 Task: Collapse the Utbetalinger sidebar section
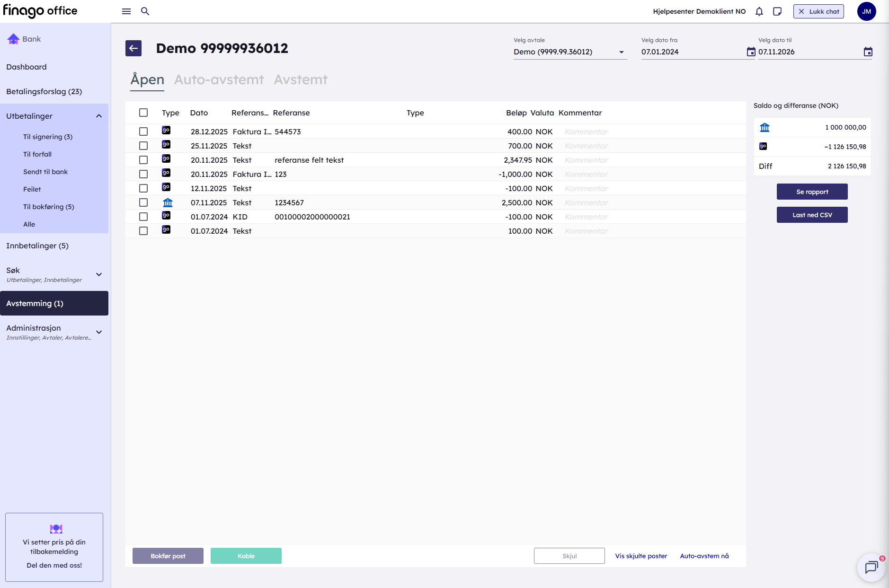[99, 116]
